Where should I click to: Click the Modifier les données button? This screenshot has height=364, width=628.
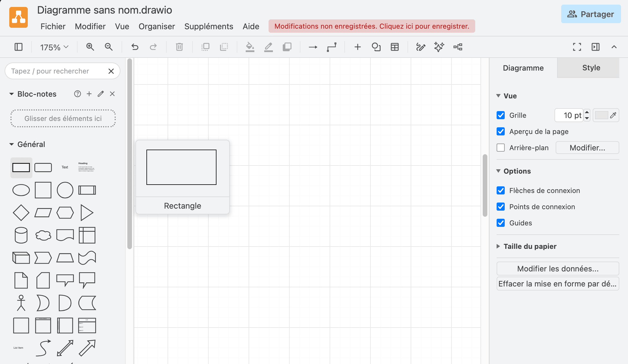coord(558,269)
